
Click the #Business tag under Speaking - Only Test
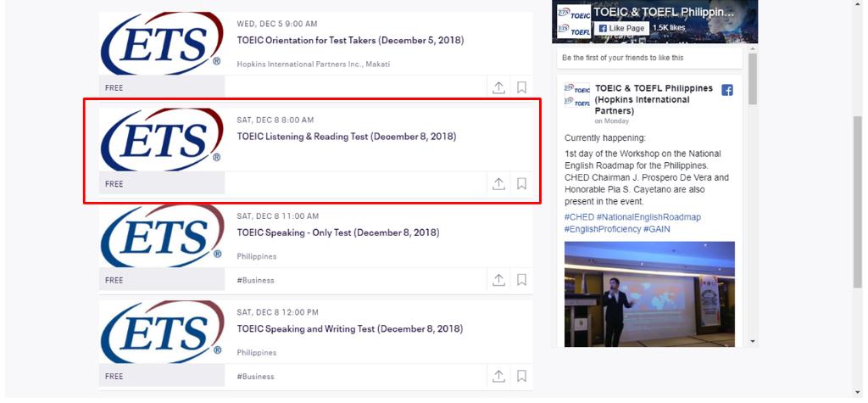click(255, 281)
